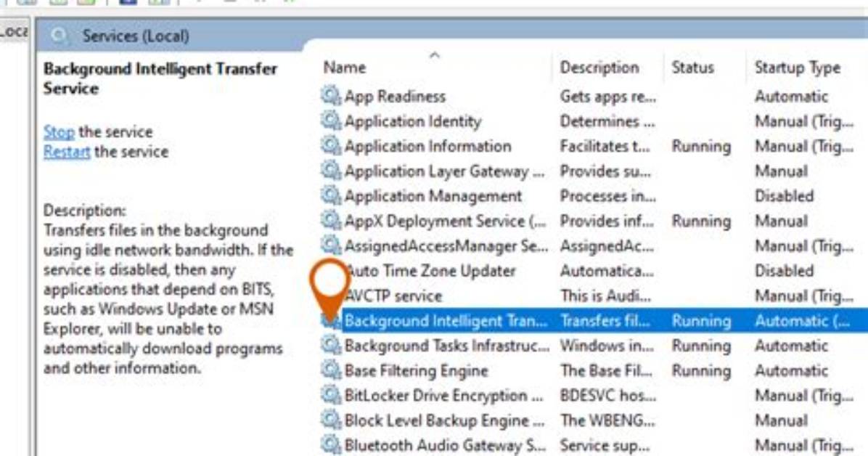Select the Bluetooth Audio Gateway service

click(594, 445)
